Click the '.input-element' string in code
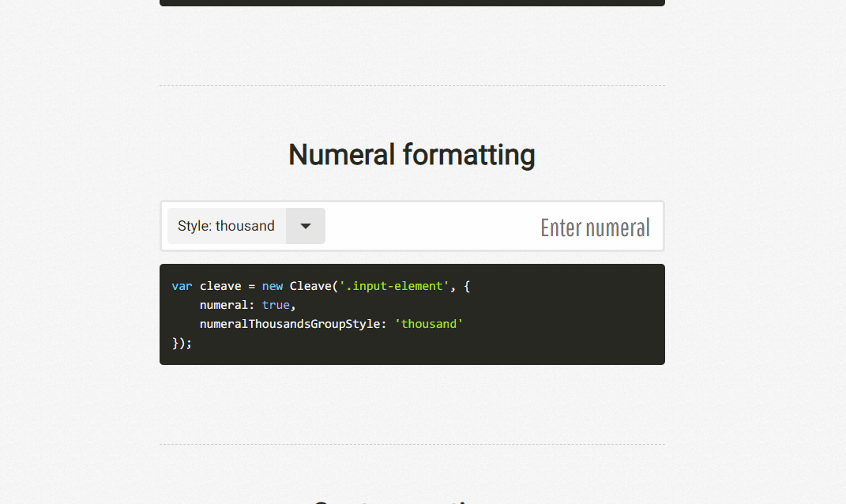 (x=394, y=286)
